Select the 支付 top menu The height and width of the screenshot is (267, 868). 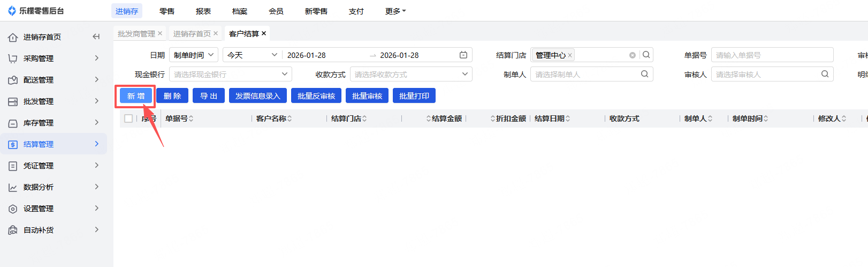click(356, 11)
